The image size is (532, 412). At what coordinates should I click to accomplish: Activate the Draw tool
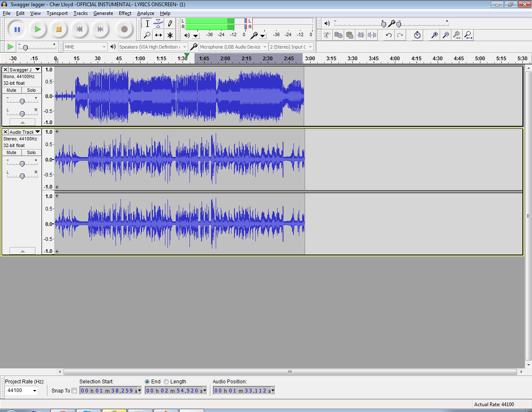(x=170, y=24)
